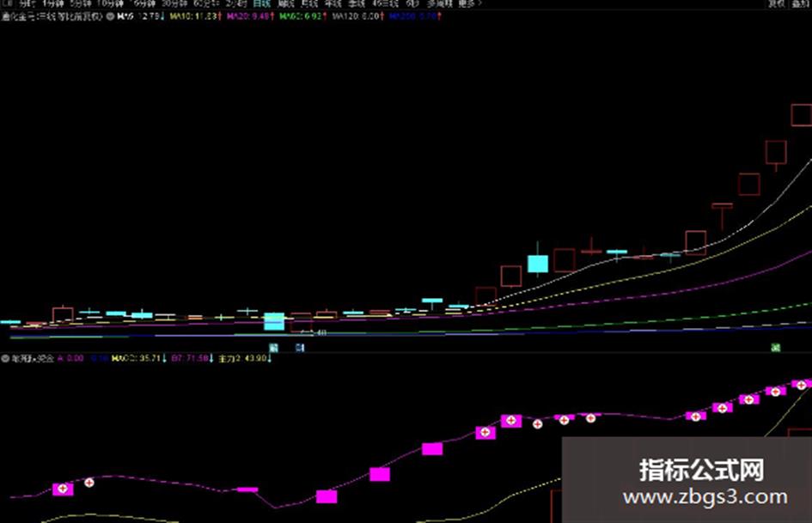The width and height of the screenshot is (812, 523).
Task: Click the blue MA250 value label
Action: point(415,16)
